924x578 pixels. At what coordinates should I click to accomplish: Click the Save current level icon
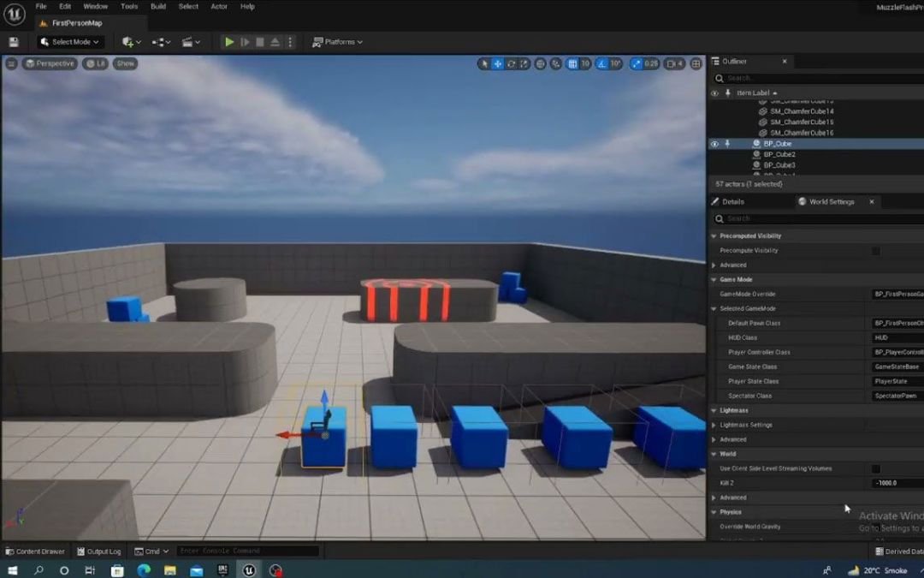point(14,42)
